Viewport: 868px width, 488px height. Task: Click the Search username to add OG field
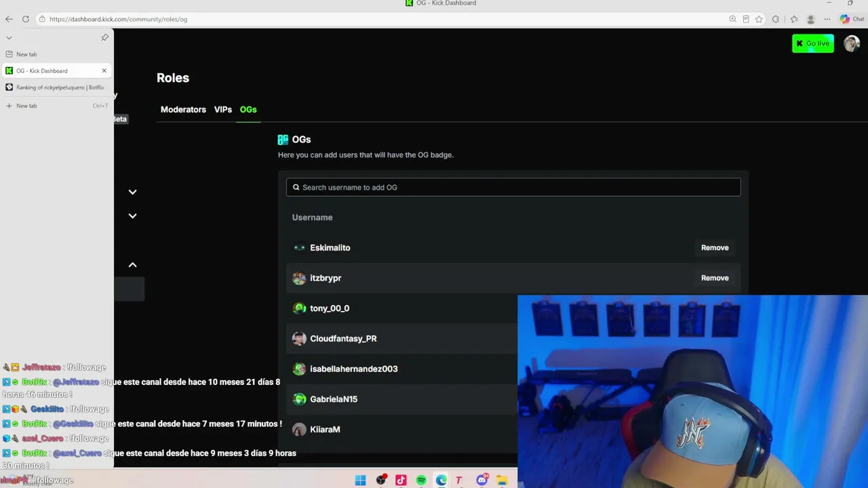(513, 187)
